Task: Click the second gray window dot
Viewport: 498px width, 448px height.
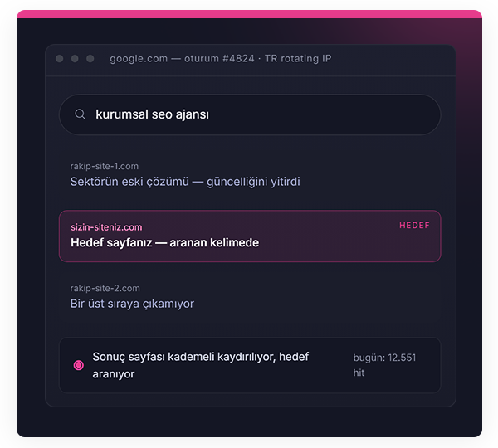Action: [x=75, y=58]
